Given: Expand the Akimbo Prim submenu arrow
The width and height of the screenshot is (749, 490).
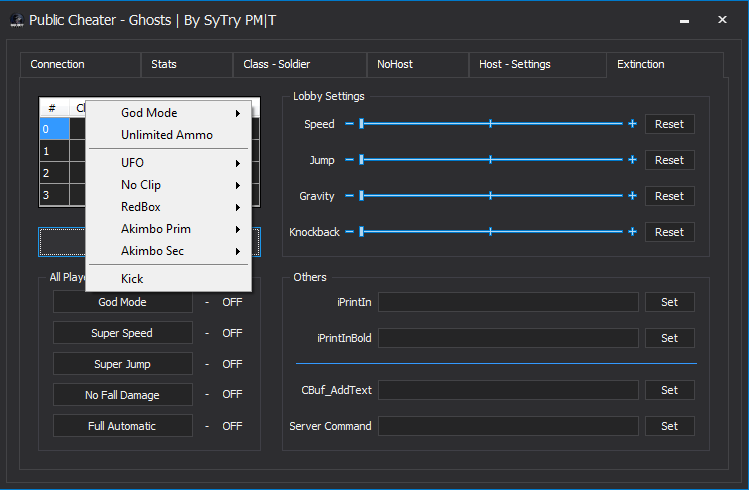Looking at the screenshot, I should [237, 229].
